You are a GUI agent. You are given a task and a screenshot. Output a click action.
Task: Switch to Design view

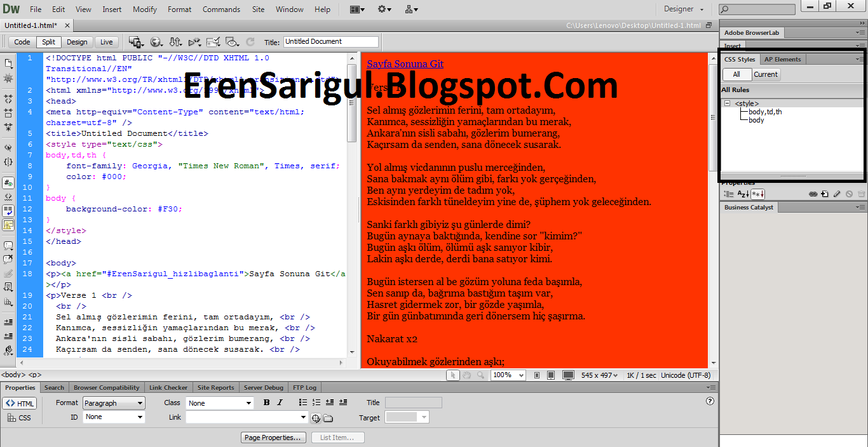(77, 42)
